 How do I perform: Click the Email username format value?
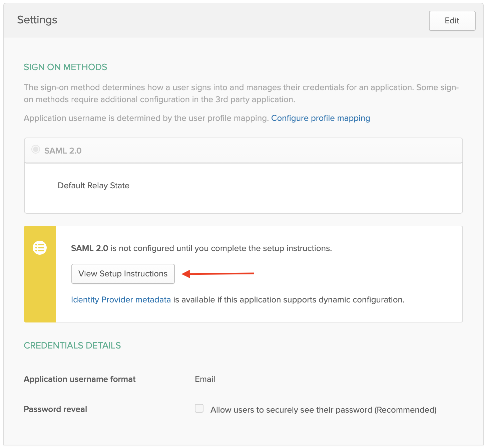205,379
